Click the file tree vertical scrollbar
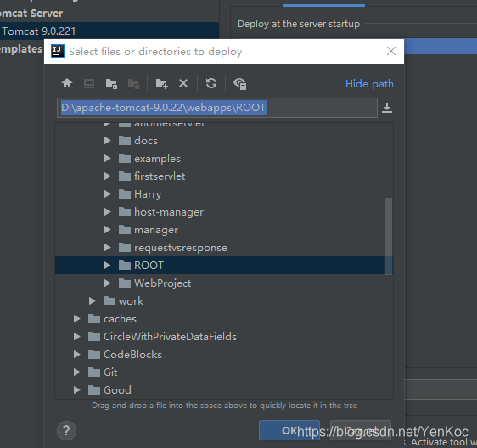The height and width of the screenshot is (448, 477). 389,236
